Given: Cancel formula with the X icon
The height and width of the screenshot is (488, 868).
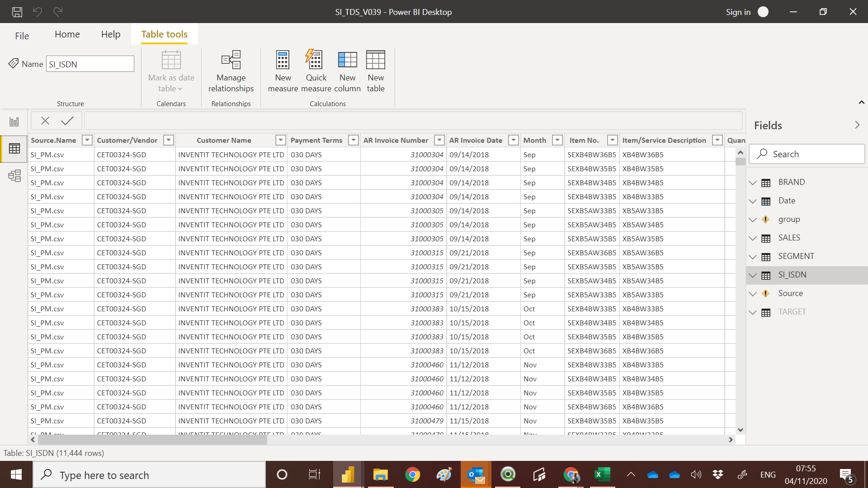Looking at the screenshot, I should pos(45,121).
